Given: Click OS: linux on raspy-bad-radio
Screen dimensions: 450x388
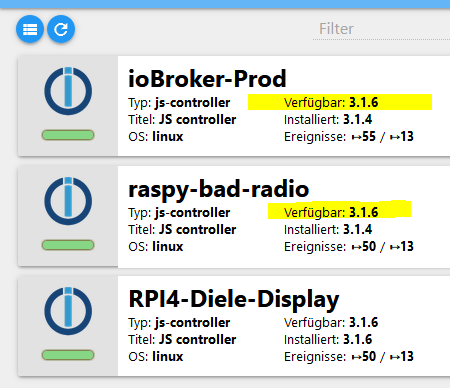Looking at the screenshot, I should [156, 246].
